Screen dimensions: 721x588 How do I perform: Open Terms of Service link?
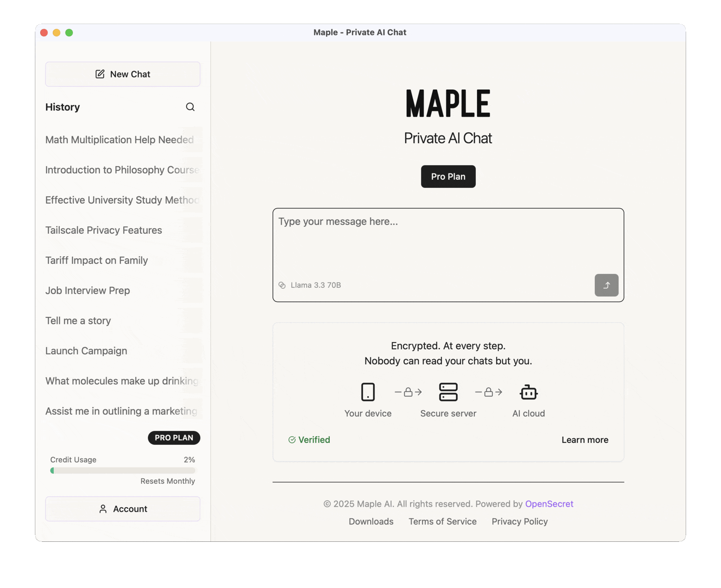pyautogui.click(x=442, y=521)
